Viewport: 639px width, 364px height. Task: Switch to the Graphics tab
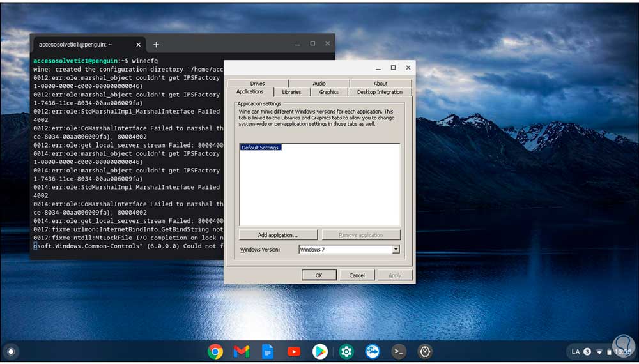tap(329, 92)
